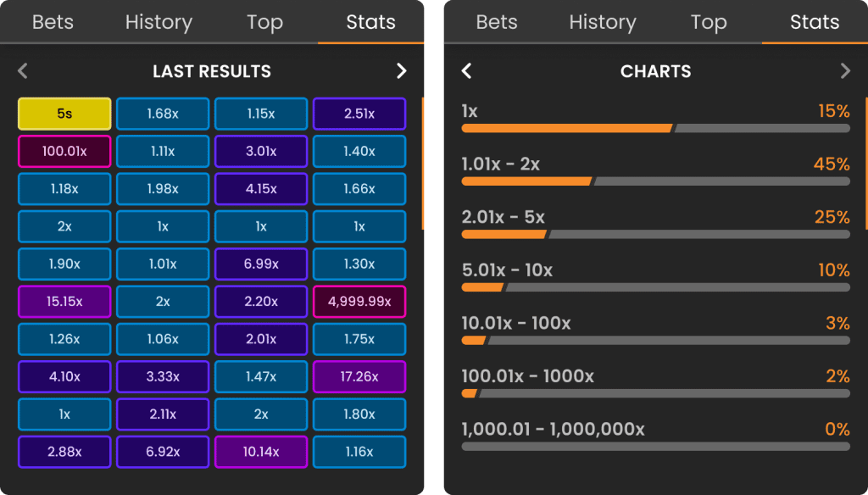Click the 1,000.01 - 1,000,000x chart bar
This screenshot has width=868, height=495.
coord(655,447)
